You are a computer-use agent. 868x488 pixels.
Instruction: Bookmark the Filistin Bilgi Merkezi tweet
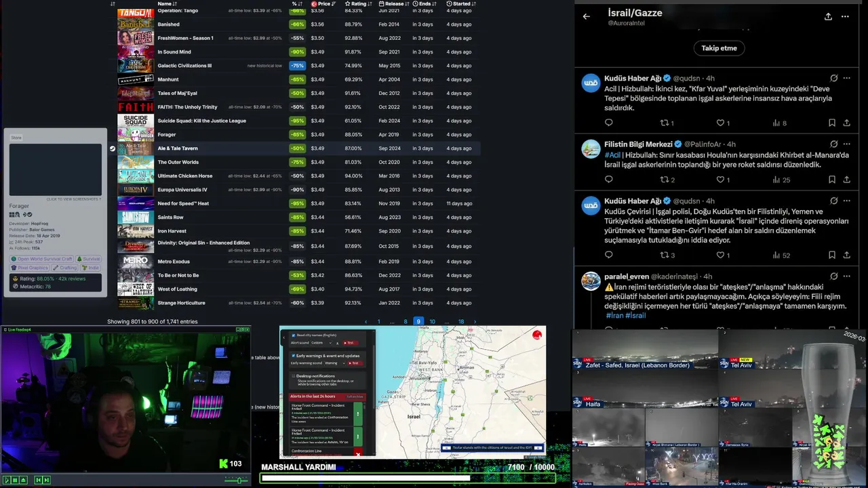click(x=831, y=180)
